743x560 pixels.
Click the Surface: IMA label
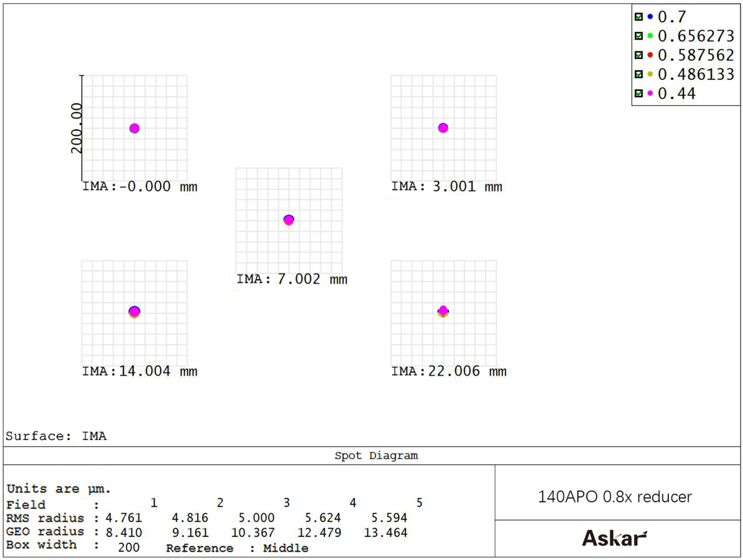(56, 436)
